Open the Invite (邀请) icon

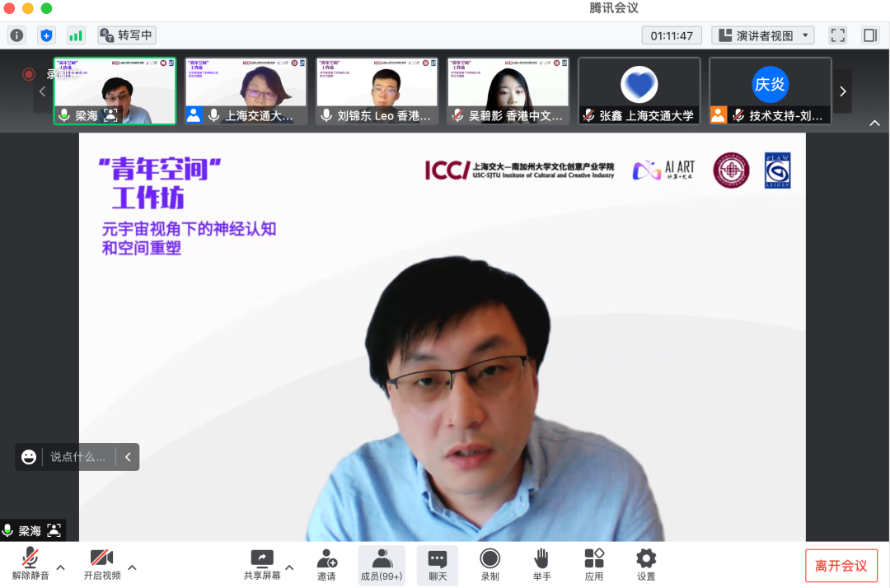(326, 564)
